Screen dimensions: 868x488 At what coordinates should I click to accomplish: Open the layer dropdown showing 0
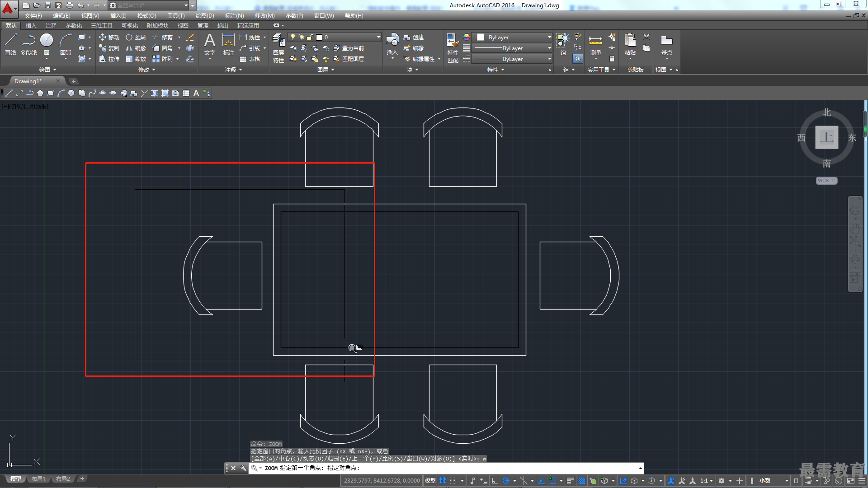(x=334, y=37)
